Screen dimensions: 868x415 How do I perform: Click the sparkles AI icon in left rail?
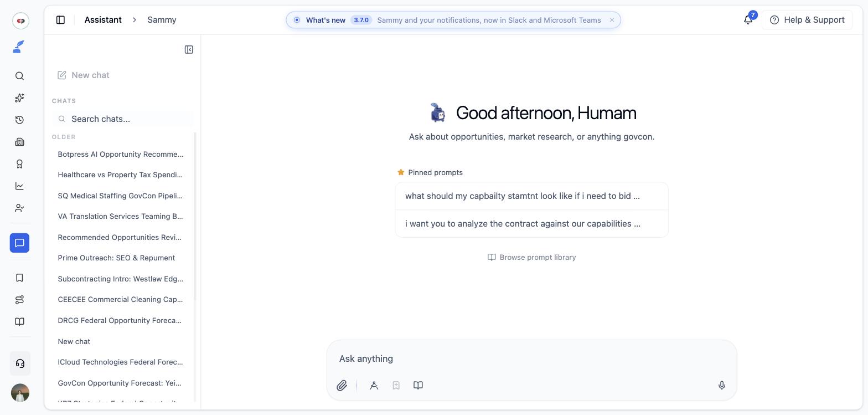19,98
